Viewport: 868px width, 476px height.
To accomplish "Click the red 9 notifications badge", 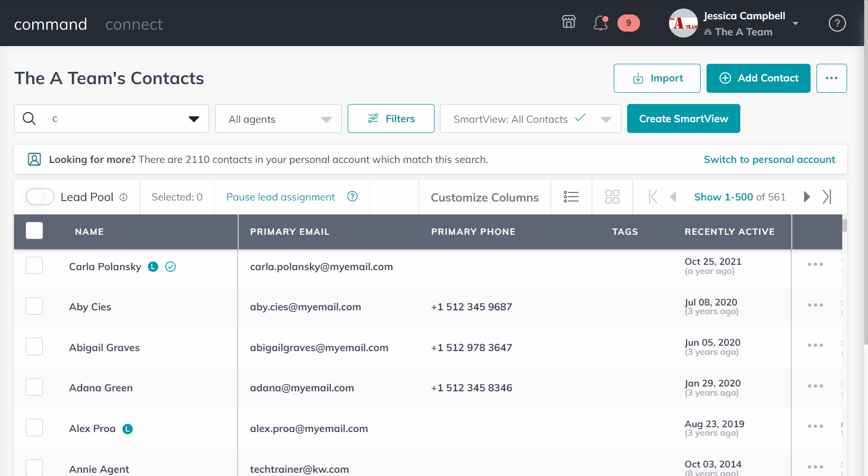I will coord(629,23).
